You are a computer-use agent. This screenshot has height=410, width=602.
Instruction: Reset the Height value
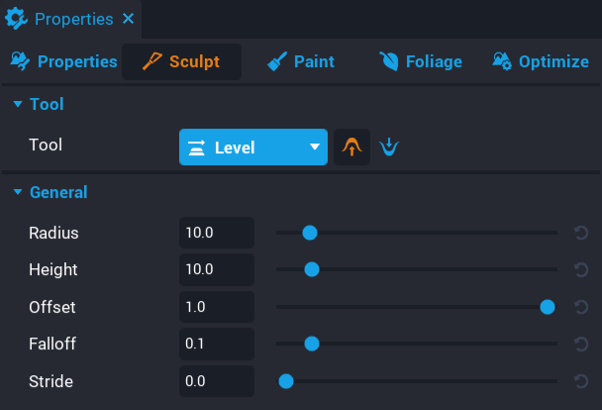point(581,270)
